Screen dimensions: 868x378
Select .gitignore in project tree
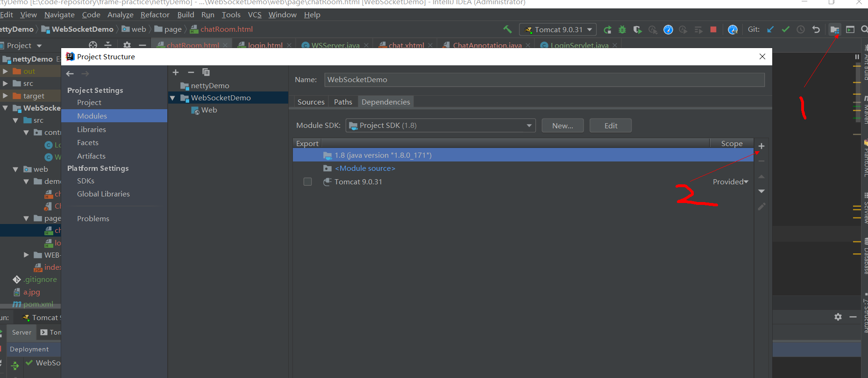tap(40, 280)
